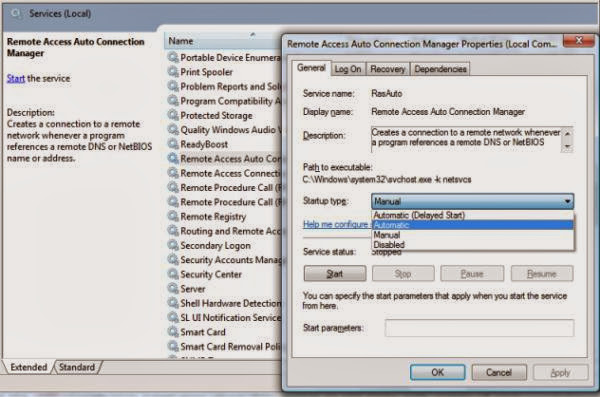Click the Smart Card gear icon
Screen dimensions: 600x397
(173, 332)
